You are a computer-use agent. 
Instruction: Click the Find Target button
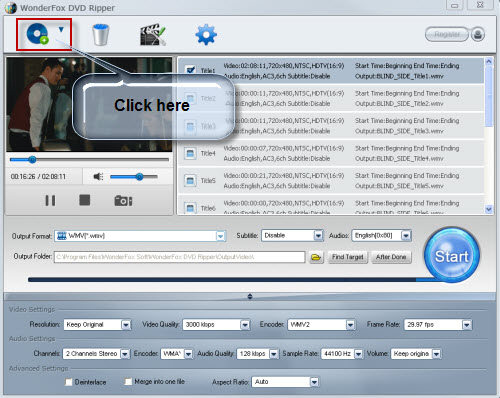tap(348, 257)
